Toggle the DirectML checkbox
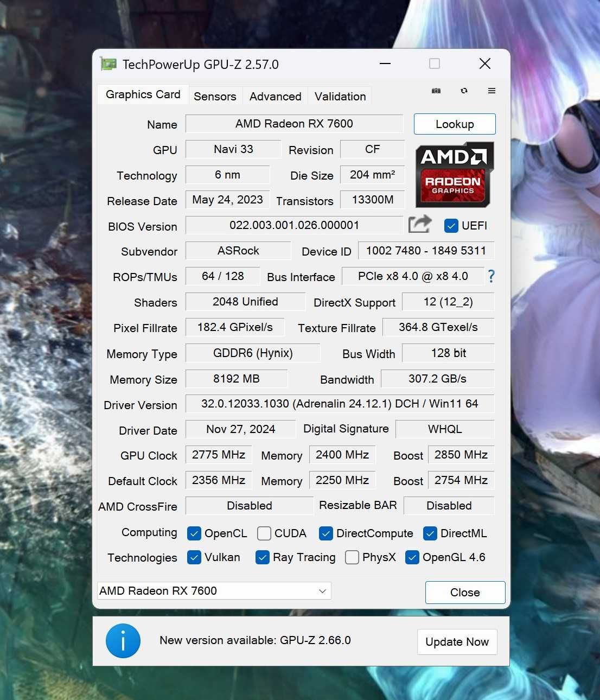Image resolution: width=600 pixels, height=700 pixels. pos(430,533)
